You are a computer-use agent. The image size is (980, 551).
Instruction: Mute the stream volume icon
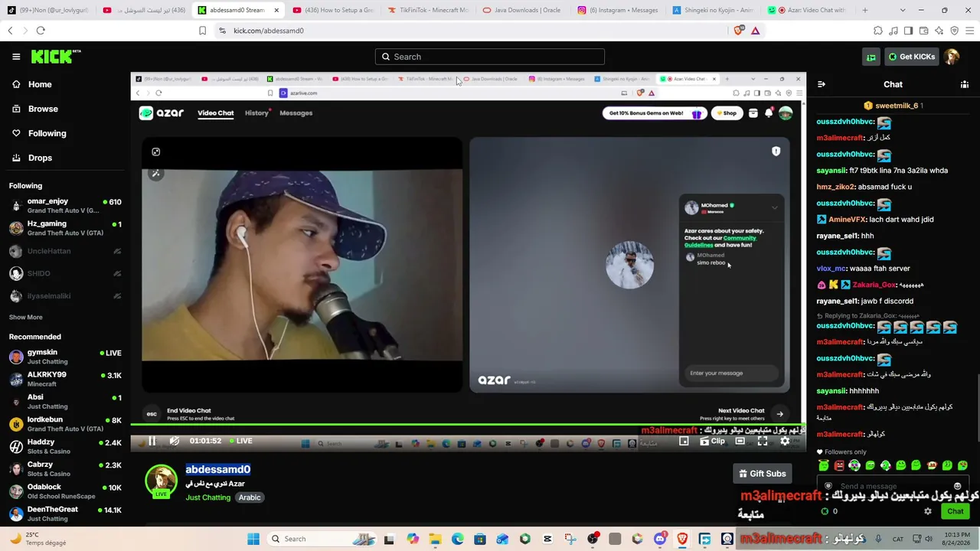click(175, 441)
